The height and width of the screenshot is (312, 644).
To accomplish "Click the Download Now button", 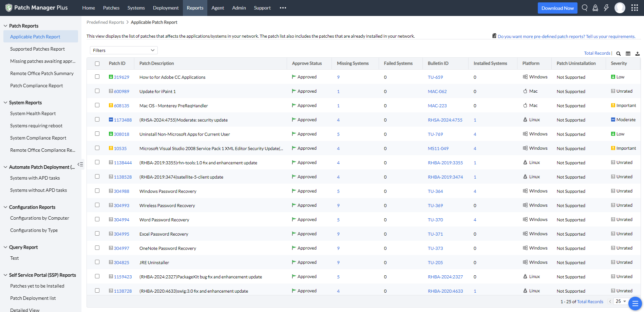I will pyautogui.click(x=557, y=7).
